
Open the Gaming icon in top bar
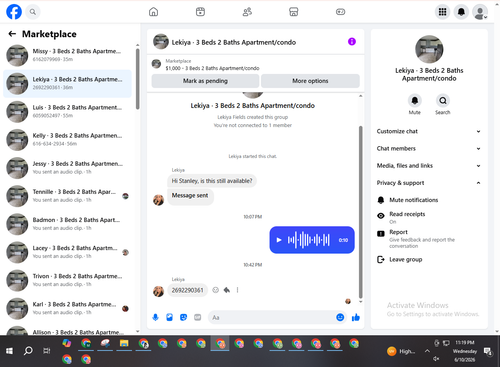point(340,12)
